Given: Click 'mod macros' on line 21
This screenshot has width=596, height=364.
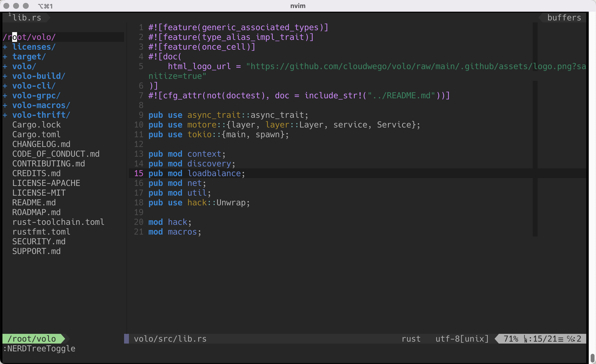Looking at the screenshot, I should [x=173, y=232].
